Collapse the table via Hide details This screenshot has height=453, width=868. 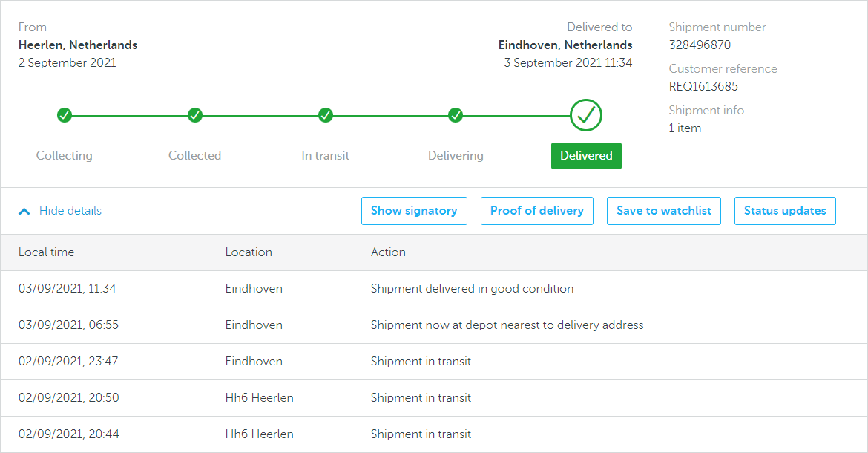click(x=70, y=211)
